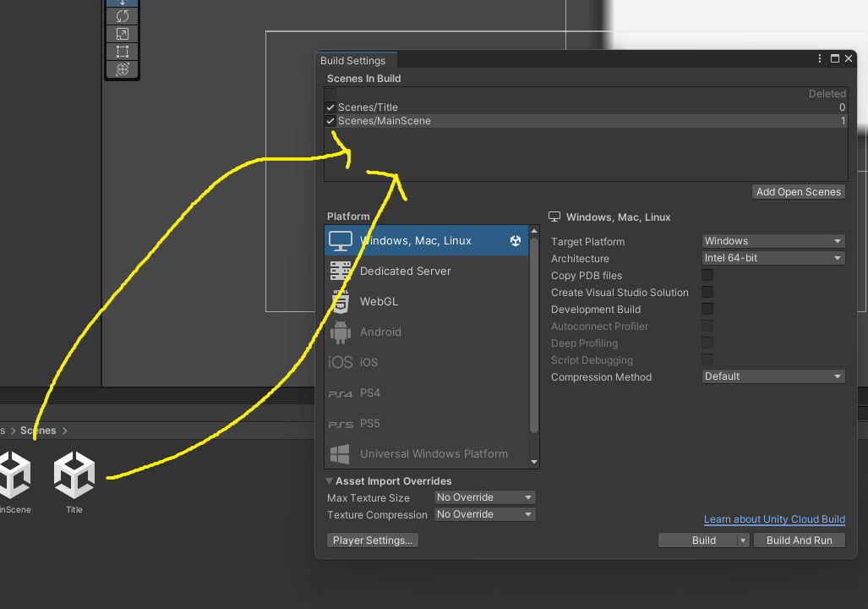This screenshot has height=609, width=868.
Task: Open the Max Texture Size dropdown
Action: point(485,497)
